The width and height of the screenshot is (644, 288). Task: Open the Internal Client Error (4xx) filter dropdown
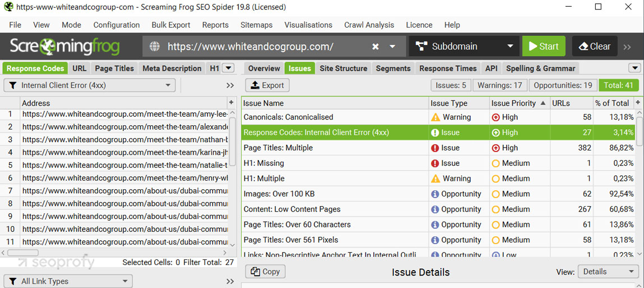tap(89, 85)
